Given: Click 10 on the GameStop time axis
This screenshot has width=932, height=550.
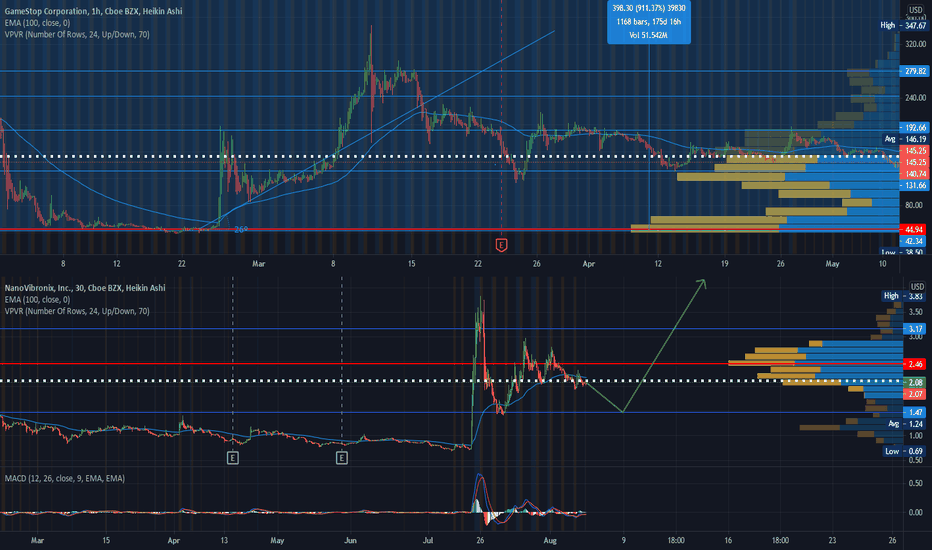Looking at the screenshot, I should click(883, 264).
